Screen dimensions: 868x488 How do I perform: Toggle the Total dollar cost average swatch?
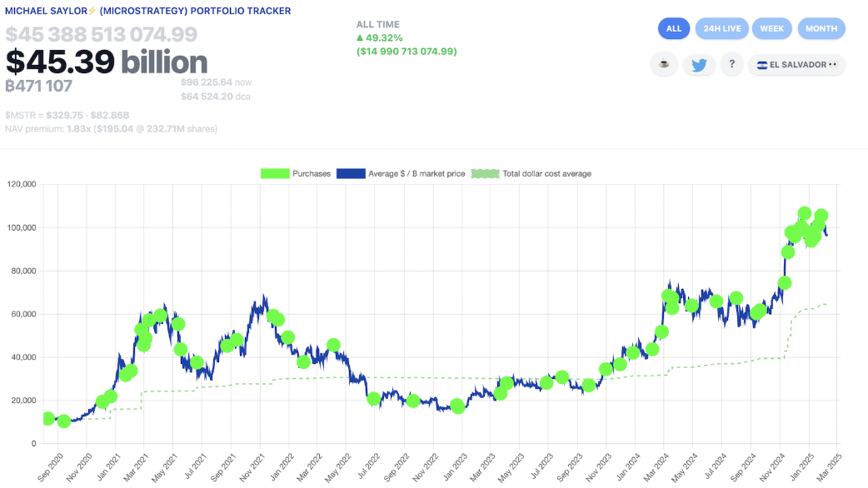(485, 174)
